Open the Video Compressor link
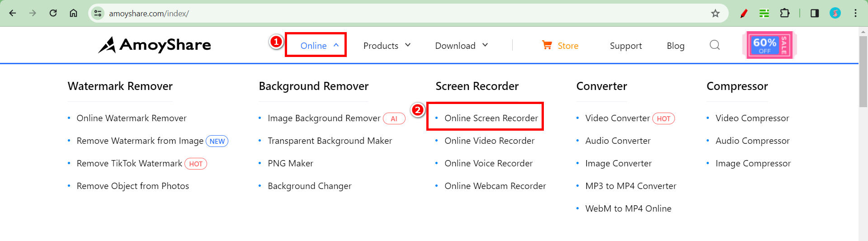Image resolution: width=868 pixels, height=241 pixels. [752, 118]
